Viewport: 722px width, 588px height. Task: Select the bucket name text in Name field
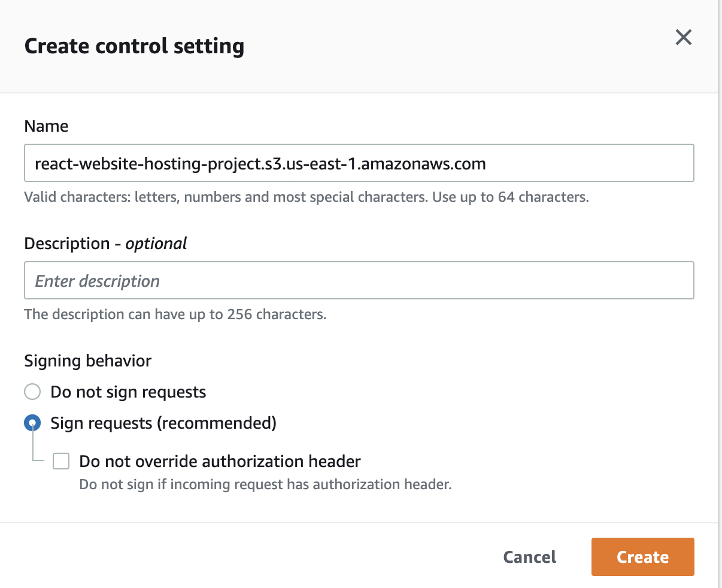[x=260, y=164]
